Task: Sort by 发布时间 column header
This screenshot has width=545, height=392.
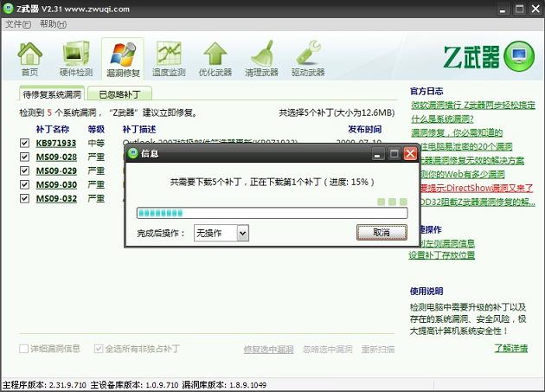Action: (365, 130)
